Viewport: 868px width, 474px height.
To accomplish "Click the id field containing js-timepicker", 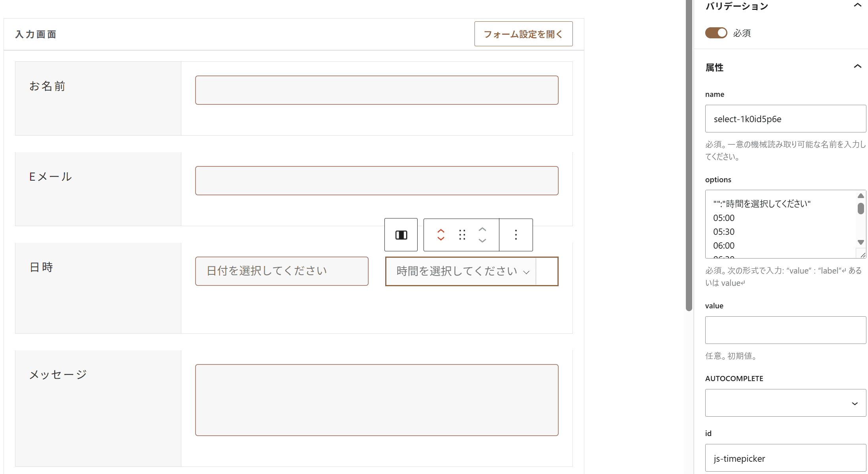I will pyautogui.click(x=785, y=458).
